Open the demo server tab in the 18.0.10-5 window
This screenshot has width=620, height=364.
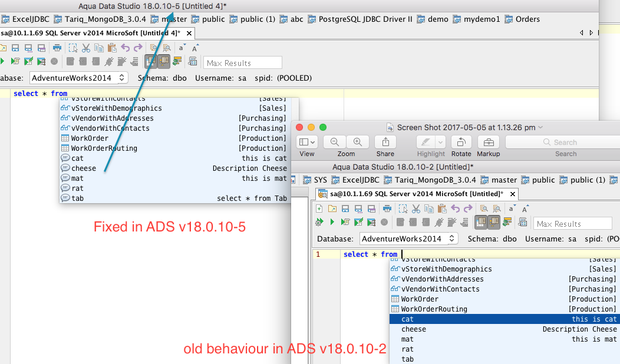point(433,19)
